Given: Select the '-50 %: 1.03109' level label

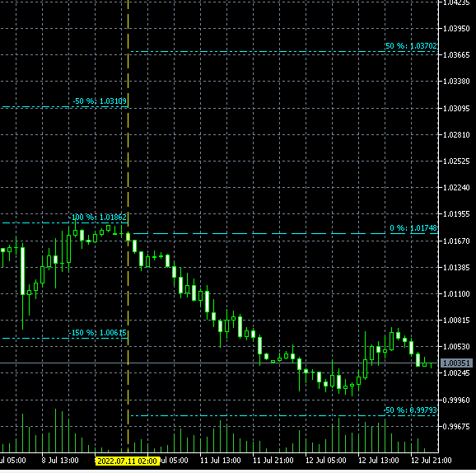Looking at the screenshot, I should point(100,101).
